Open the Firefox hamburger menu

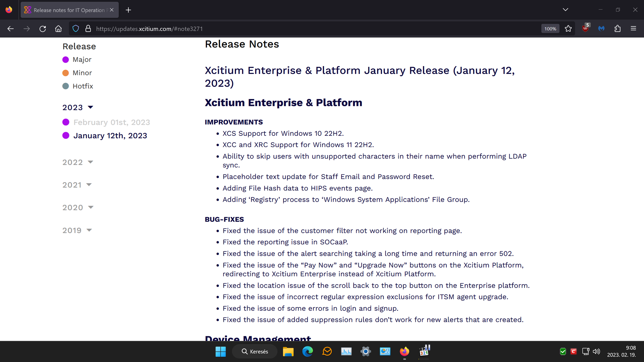tap(633, 29)
